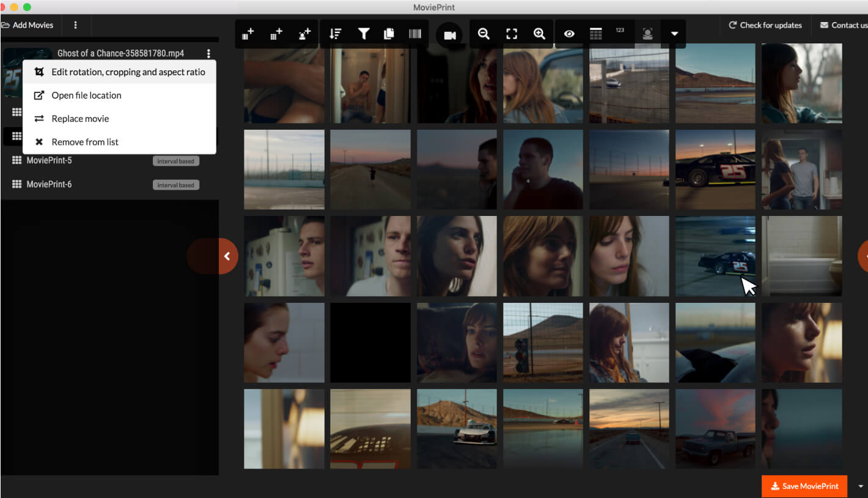Click the crop icon in the context menu
Viewport: 868px width, 498px height.
point(39,72)
